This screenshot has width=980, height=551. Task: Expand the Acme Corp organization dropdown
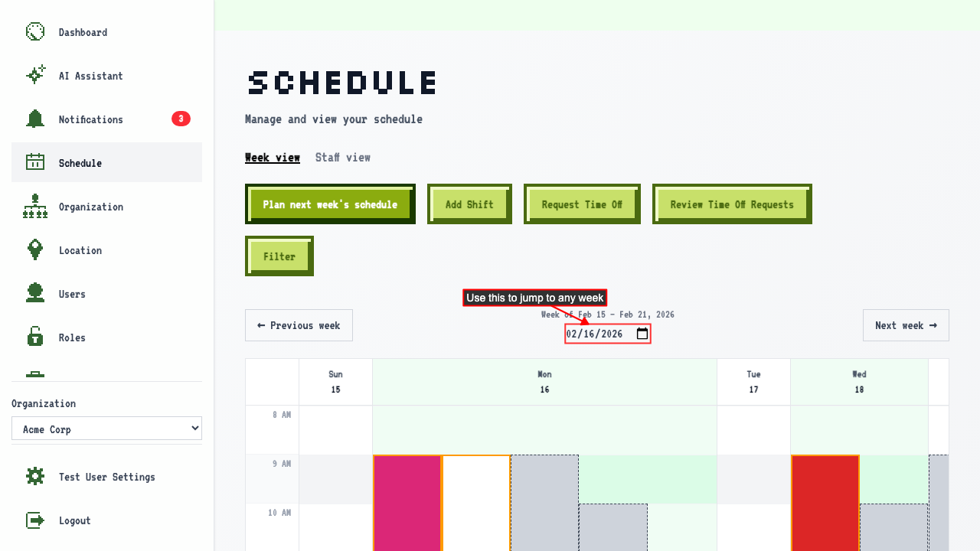(x=106, y=429)
